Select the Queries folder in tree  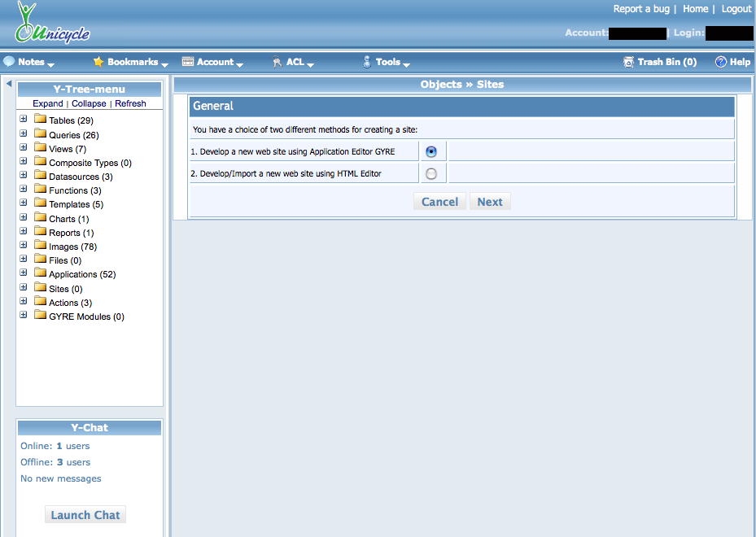64,135
